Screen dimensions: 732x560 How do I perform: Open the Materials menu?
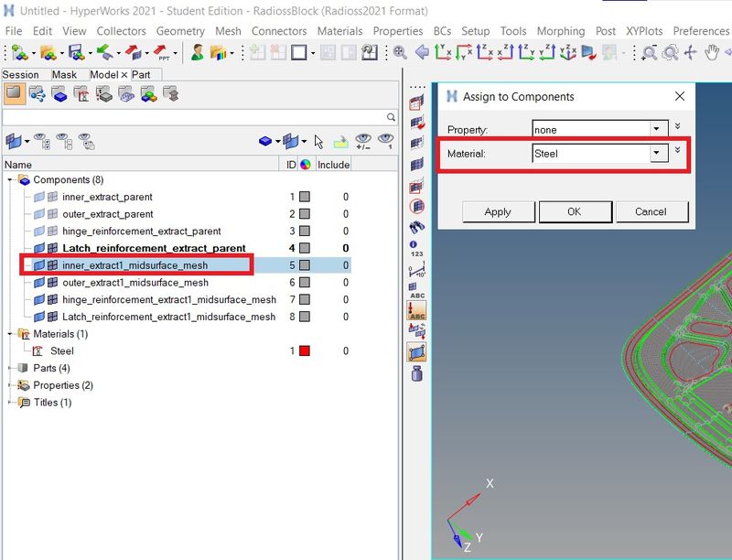coord(339,31)
